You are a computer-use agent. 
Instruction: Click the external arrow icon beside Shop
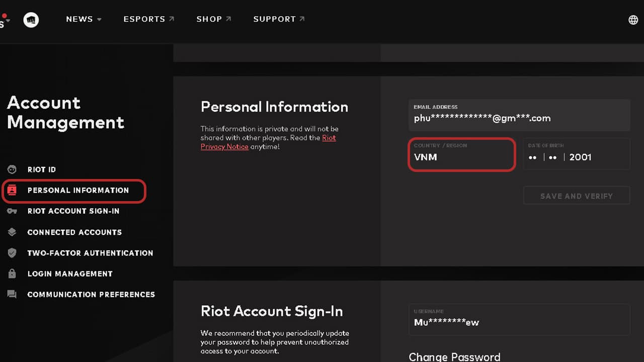click(228, 19)
